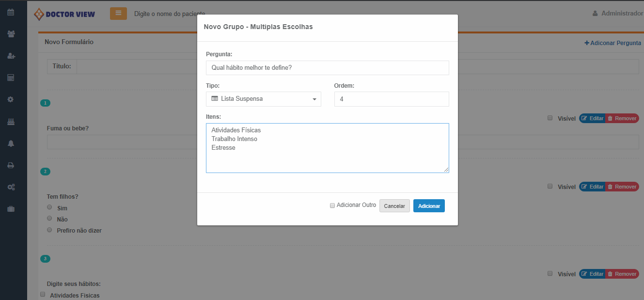Click the Ordem input field
Viewport: 644px width, 300px height.
coord(391,99)
